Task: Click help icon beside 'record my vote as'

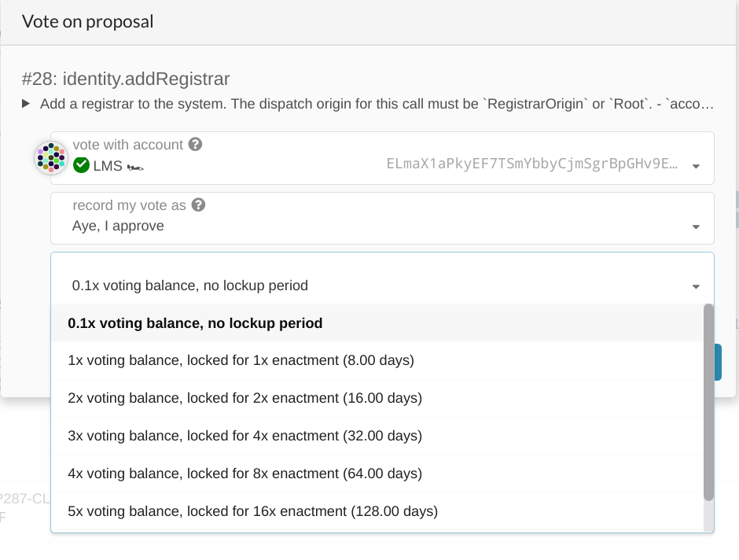Action: point(199,205)
